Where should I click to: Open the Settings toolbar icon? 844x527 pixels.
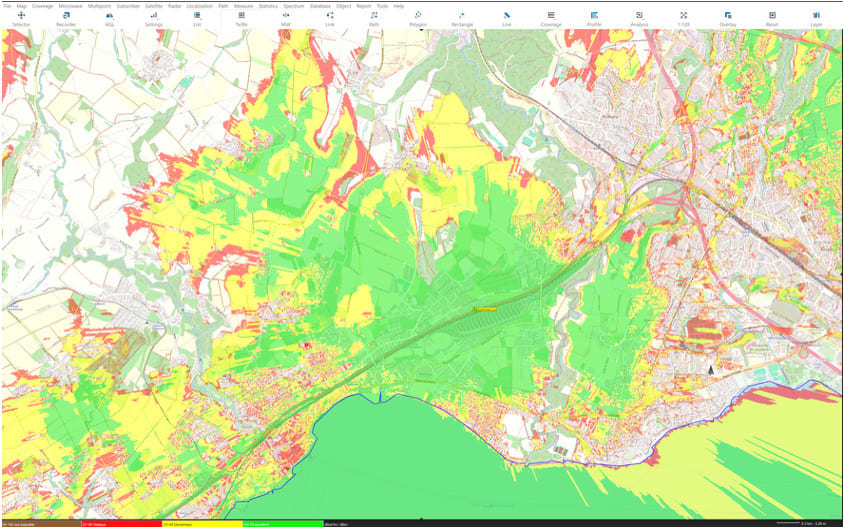(153, 18)
